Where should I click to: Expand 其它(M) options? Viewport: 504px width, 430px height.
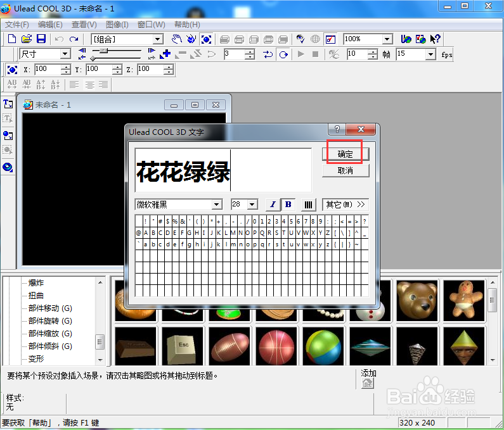pos(346,205)
